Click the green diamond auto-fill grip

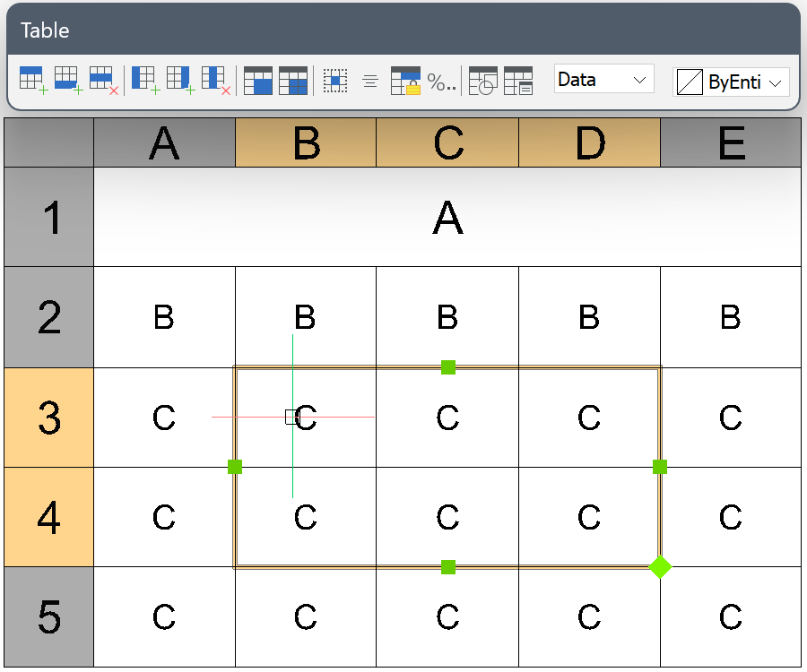[660, 566]
